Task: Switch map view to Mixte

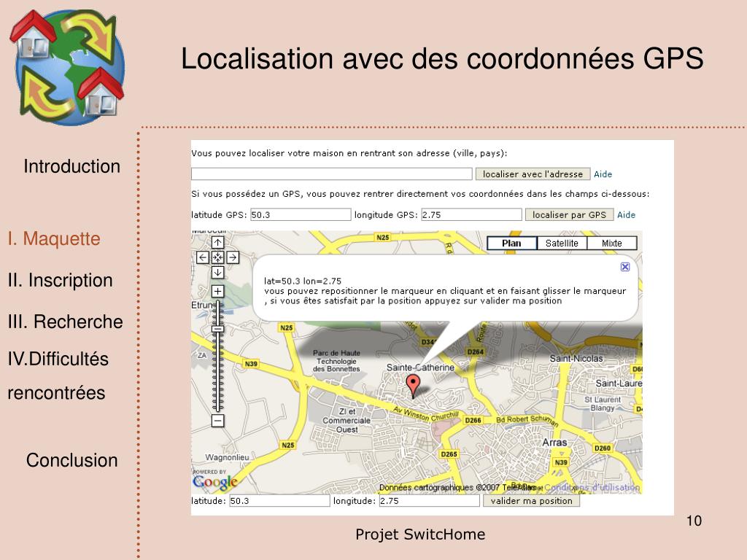Action: (612, 244)
